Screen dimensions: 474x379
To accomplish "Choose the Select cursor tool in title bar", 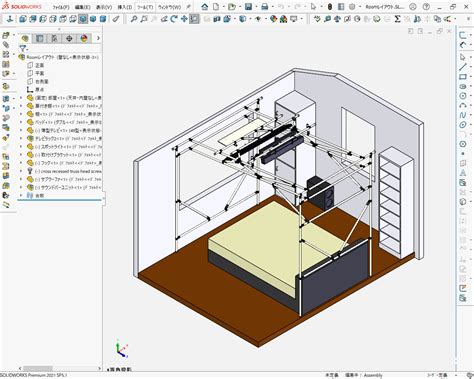I will (x=313, y=7).
